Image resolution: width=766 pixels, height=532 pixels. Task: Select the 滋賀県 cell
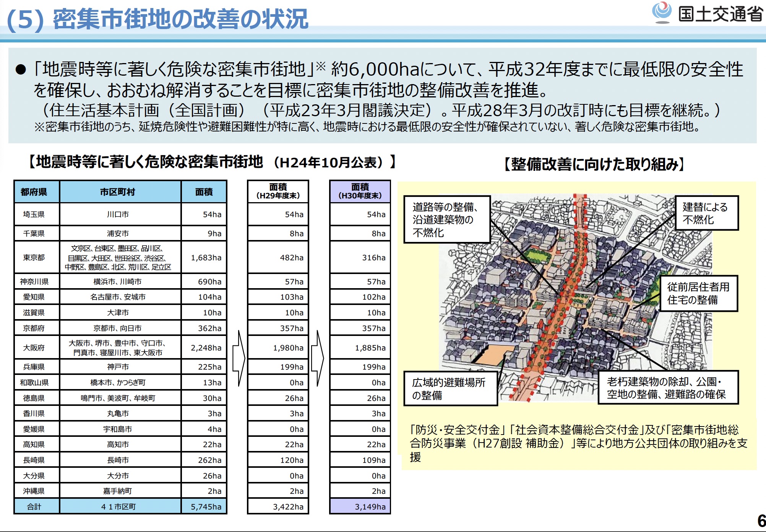tap(37, 312)
